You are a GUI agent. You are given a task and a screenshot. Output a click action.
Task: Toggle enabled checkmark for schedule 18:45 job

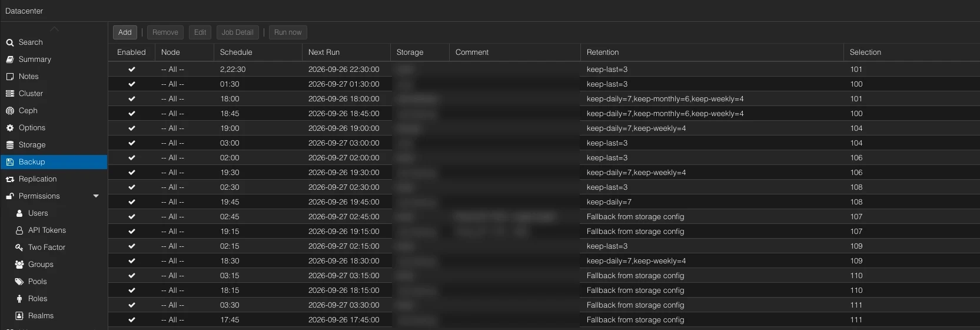(x=132, y=114)
